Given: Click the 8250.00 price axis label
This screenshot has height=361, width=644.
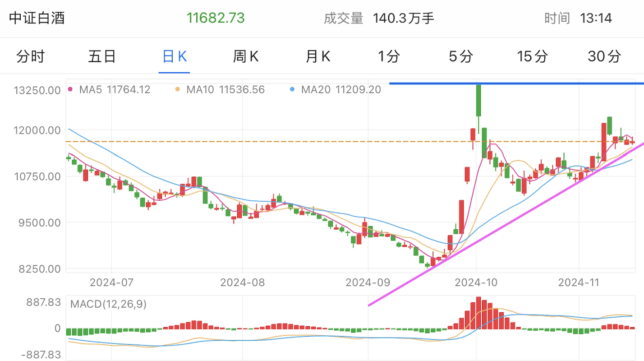Looking at the screenshot, I should (x=40, y=269).
